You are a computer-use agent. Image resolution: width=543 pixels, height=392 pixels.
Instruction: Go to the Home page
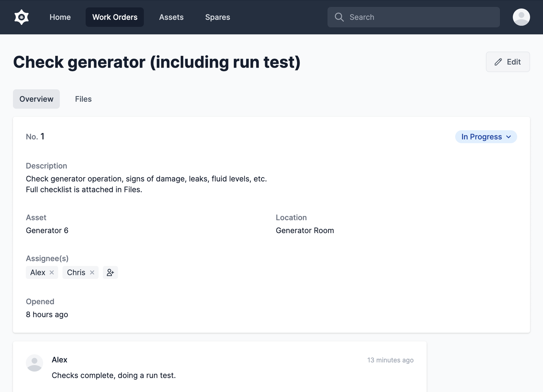(60, 17)
